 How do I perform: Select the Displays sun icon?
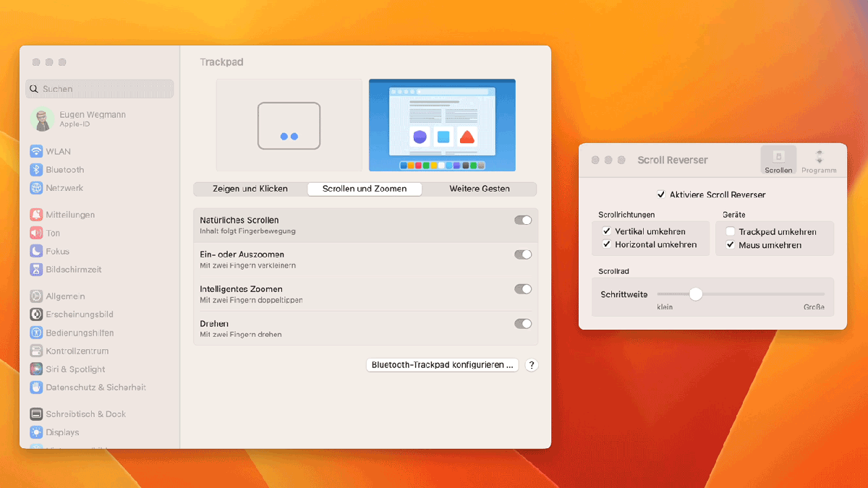coord(36,432)
